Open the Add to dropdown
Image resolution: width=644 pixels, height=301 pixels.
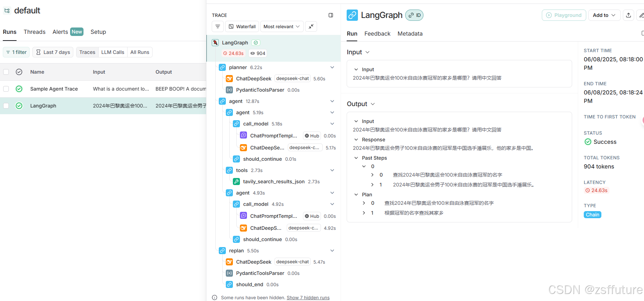tap(604, 15)
